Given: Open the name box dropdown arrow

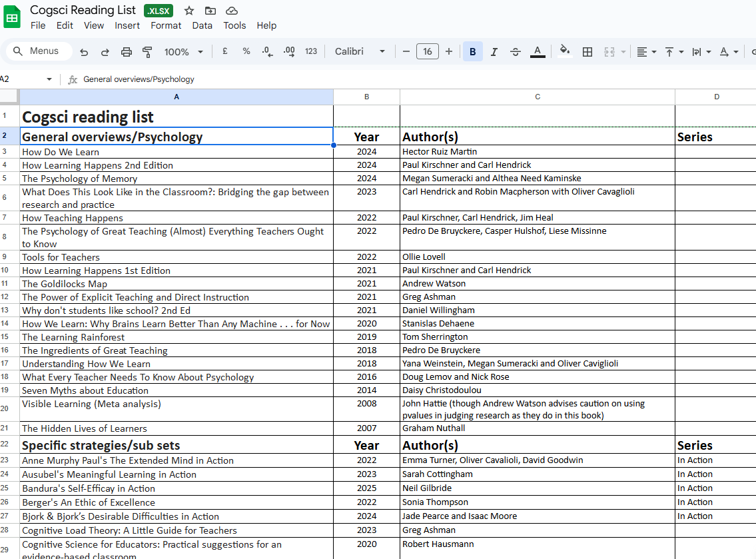Looking at the screenshot, I should coord(49,79).
